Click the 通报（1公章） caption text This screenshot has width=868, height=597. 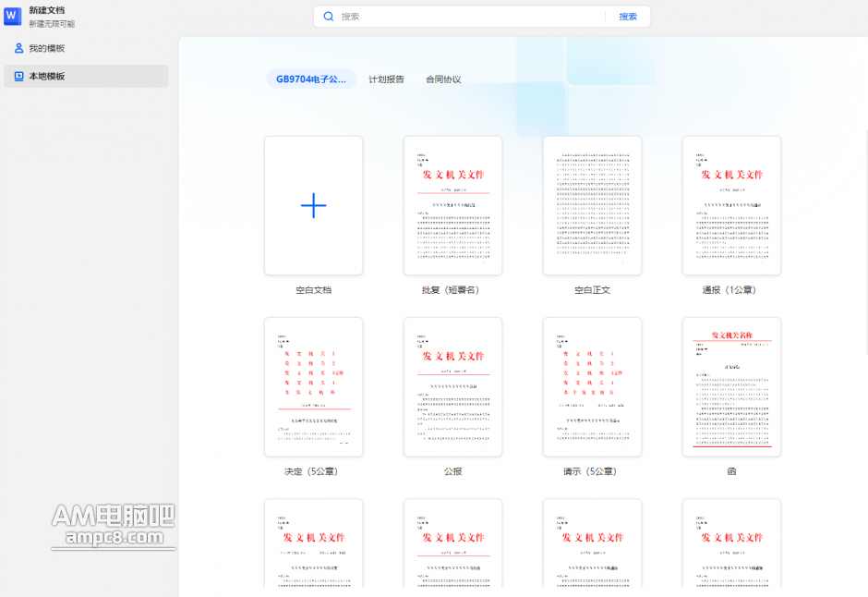click(729, 290)
